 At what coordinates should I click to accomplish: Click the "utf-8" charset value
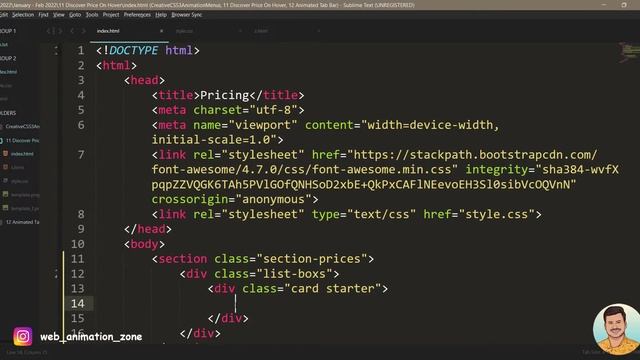(273, 110)
